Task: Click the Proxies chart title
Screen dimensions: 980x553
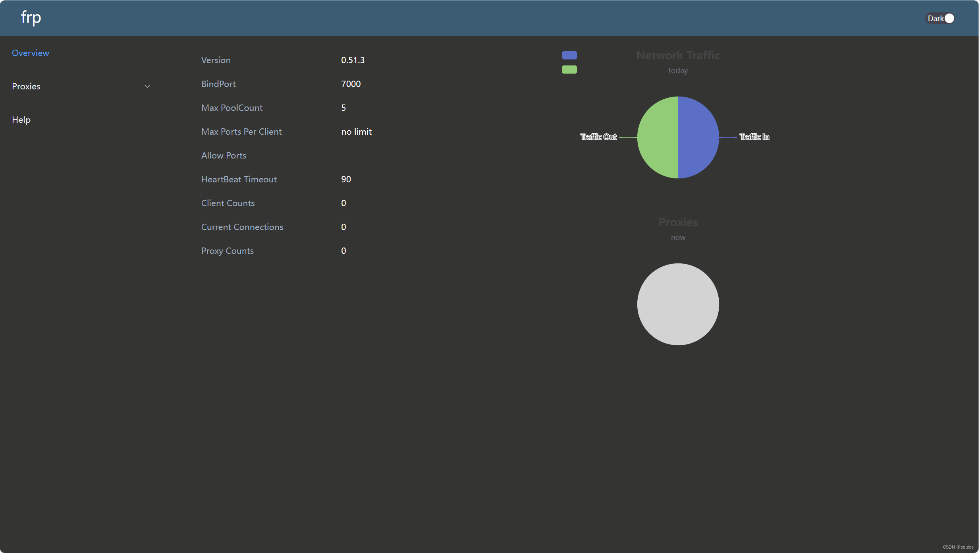Action: 678,222
